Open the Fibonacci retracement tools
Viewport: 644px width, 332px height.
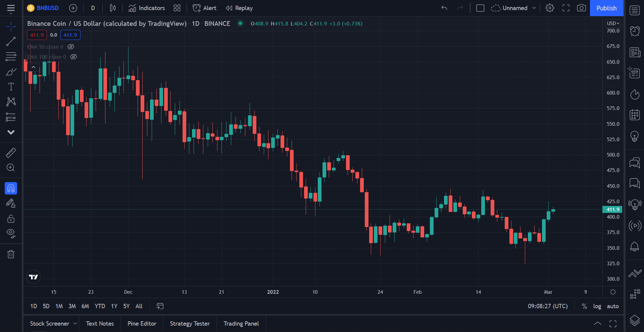(11, 56)
